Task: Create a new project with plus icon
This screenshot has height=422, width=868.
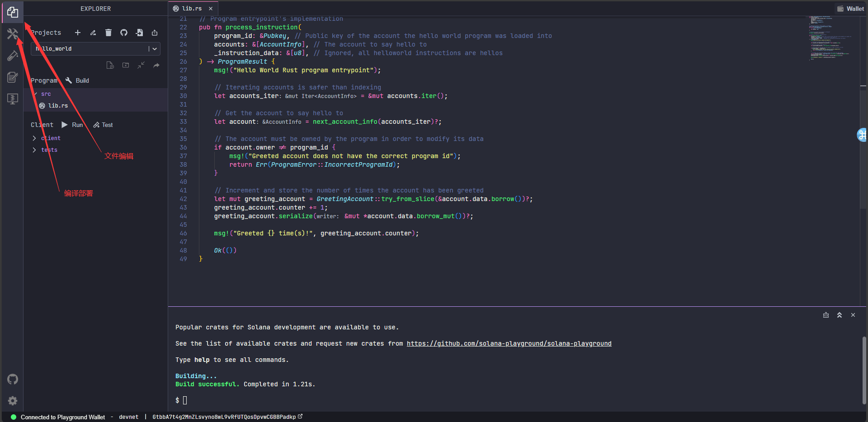Action: coord(78,33)
